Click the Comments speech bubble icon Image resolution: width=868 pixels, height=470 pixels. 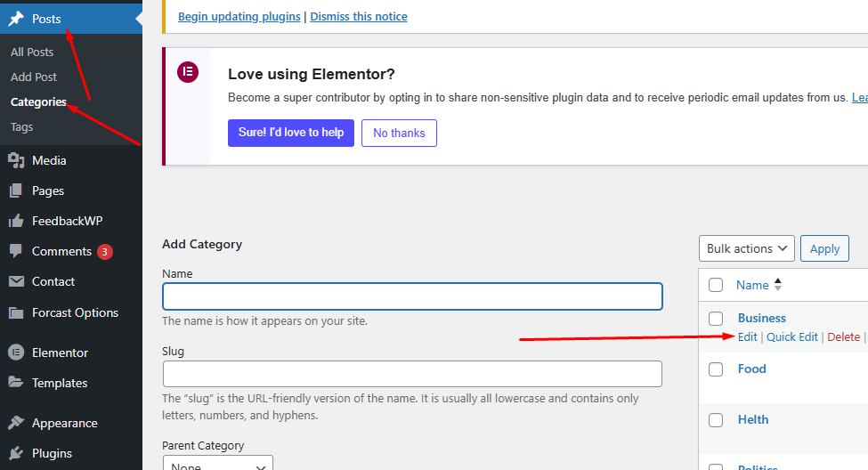coord(16,251)
